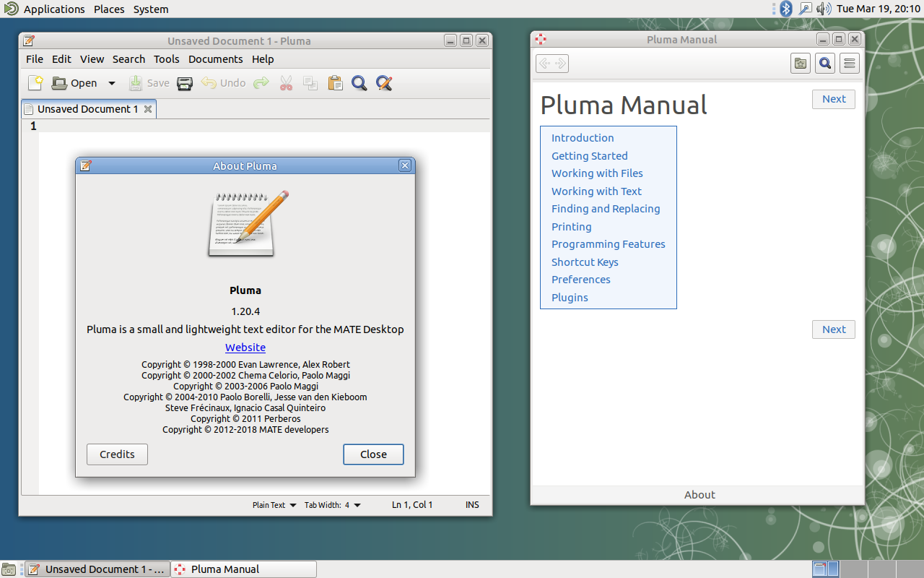Click the Save button in Pluma toolbar
924x578 pixels.
pos(149,83)
